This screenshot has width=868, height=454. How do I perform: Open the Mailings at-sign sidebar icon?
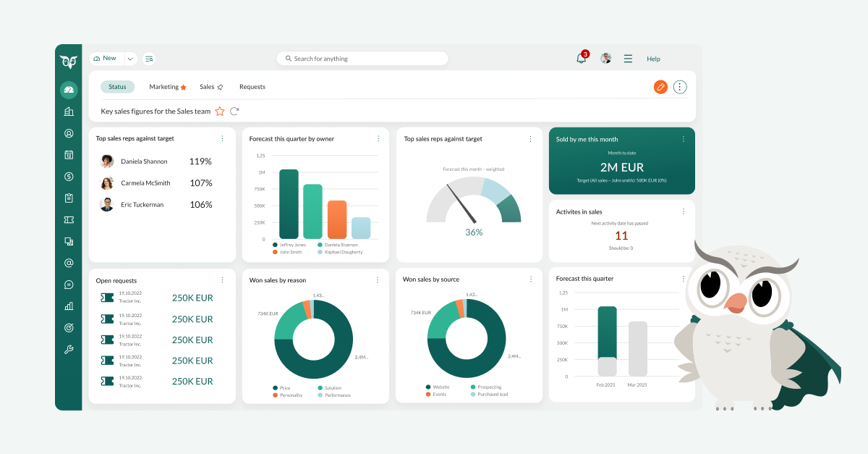[x=69, y=263]
